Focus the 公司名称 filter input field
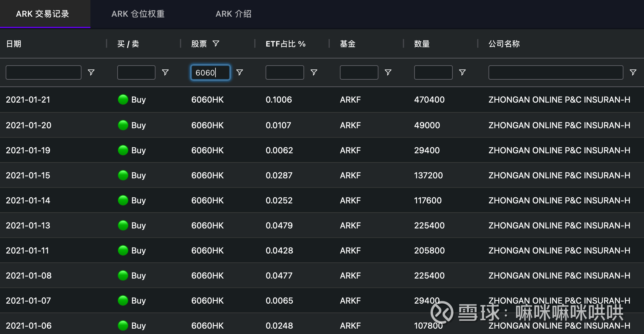Viewport: 644px width, 334px height. 556,72
